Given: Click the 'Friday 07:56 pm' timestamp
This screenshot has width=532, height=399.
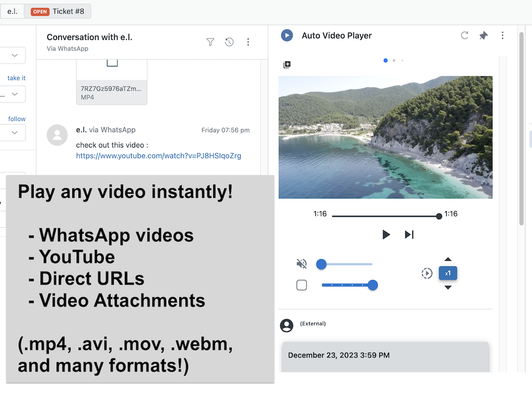Looking at the screenshot, I should coord(225,130).
